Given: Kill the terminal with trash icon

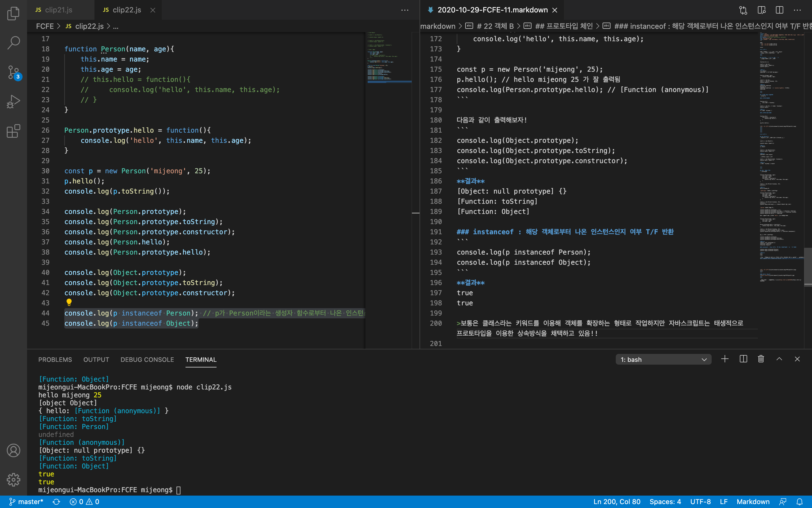Looking at the screenshot, I should pos(761,359).
